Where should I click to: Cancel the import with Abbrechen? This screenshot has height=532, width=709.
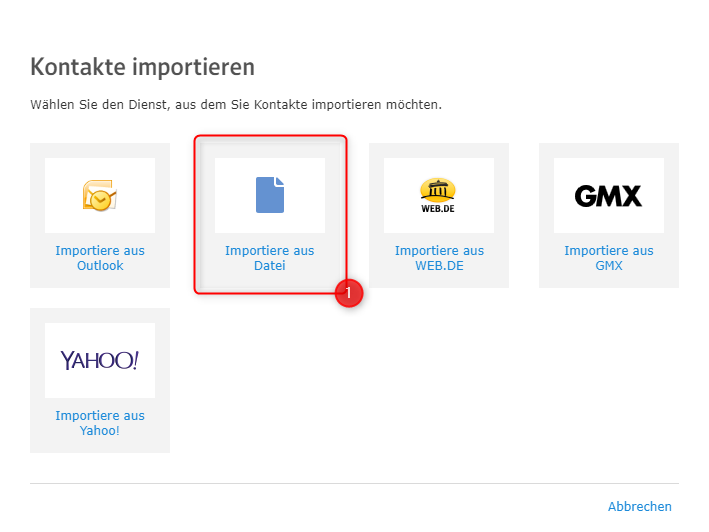639,507
